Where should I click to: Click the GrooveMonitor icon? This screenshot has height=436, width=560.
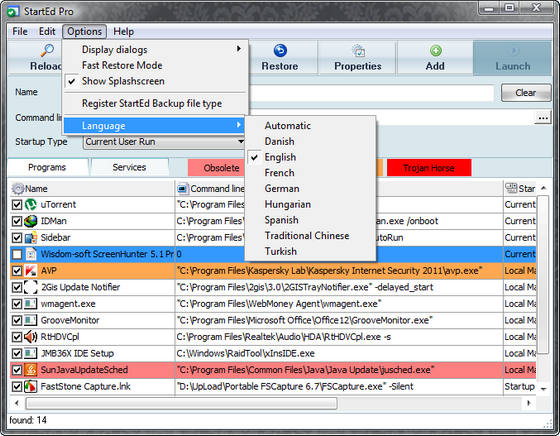point(31,320)
